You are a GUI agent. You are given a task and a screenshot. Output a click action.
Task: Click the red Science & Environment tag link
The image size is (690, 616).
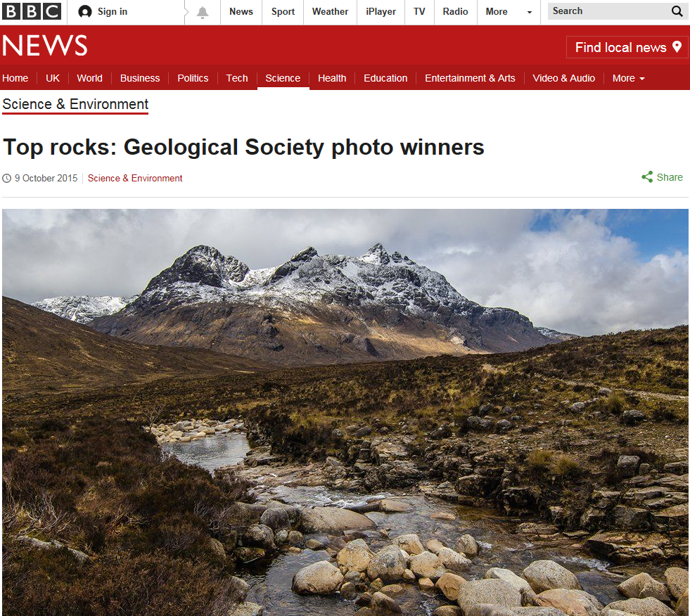click(x=134, y=178)
